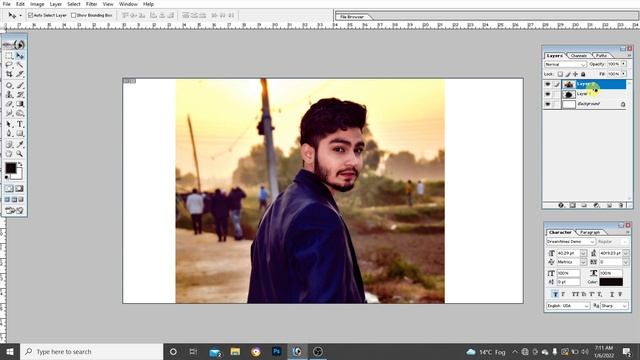Open the Opacity slider arrow
Screen dimensions: 640x360
point(624,64)
